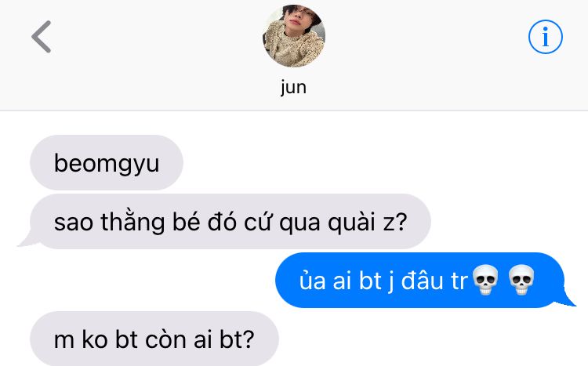Open contact details via name jun
Screen dimensions: 588x366
pos(294,87)
